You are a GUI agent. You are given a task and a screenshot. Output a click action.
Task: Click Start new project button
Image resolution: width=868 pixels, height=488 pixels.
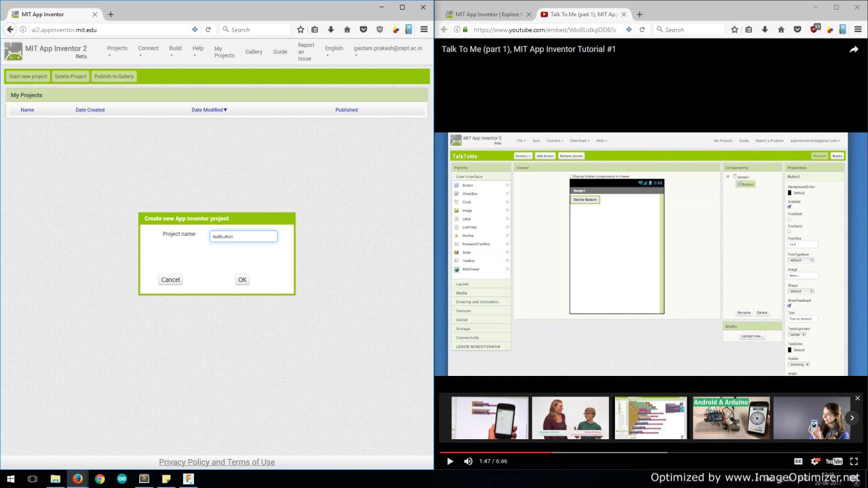(28, 77)
